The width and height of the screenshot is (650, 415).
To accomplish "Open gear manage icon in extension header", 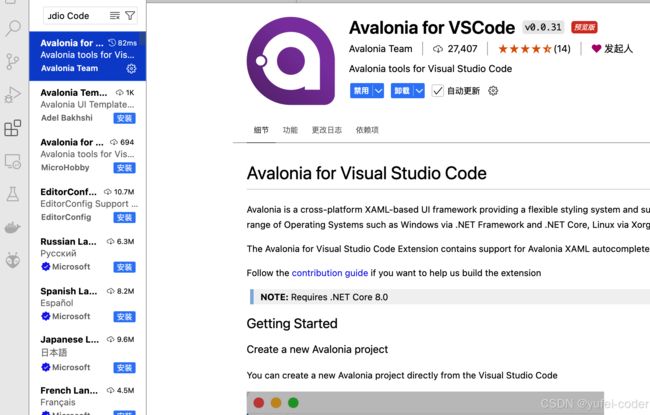I will 493,91.
